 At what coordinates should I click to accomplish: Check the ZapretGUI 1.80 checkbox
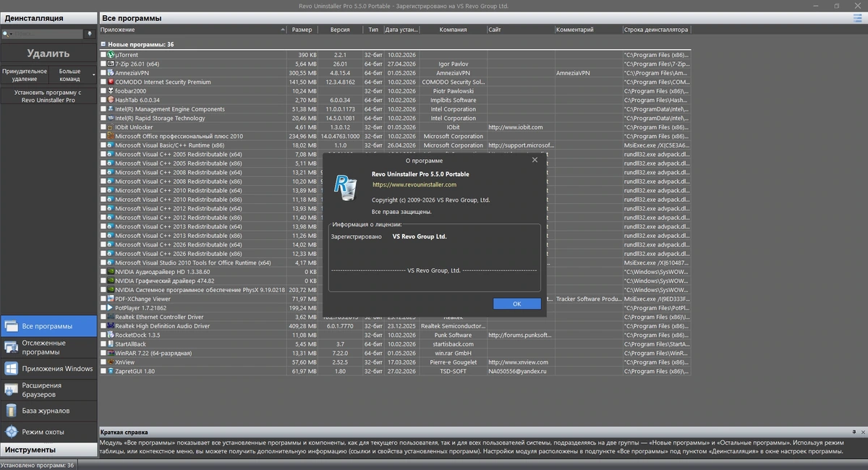(103, 371)
